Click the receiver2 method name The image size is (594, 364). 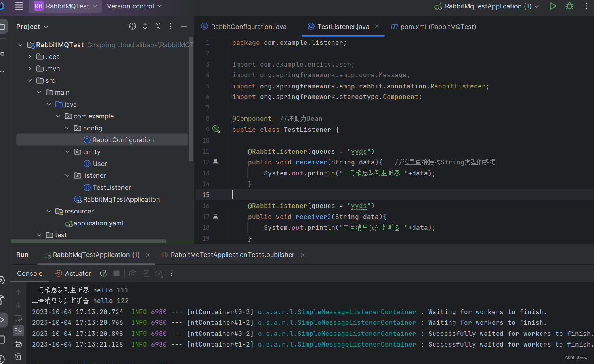[x=313, y=217]
